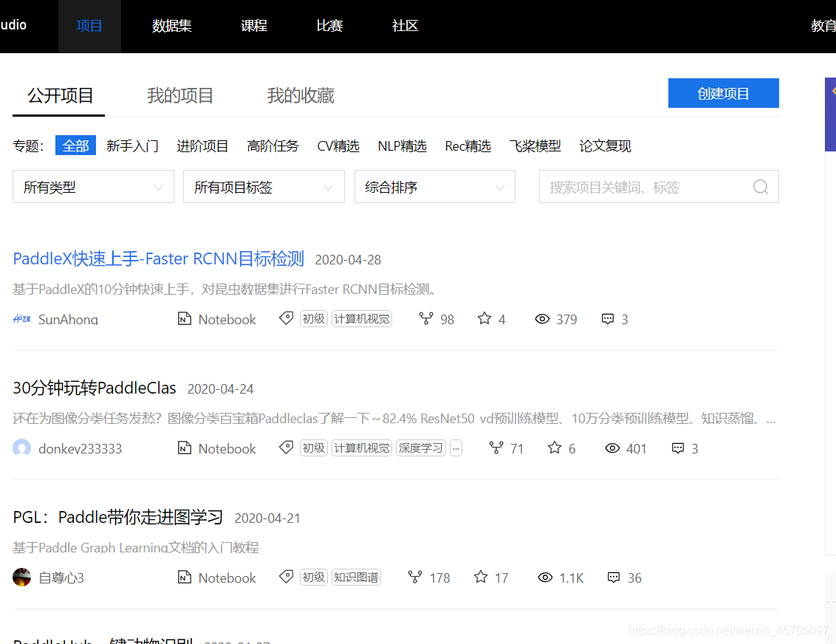This screenshot has height=644, width=836.
Task: Click 自尊心3 author name
Action: tap(61, 578)
